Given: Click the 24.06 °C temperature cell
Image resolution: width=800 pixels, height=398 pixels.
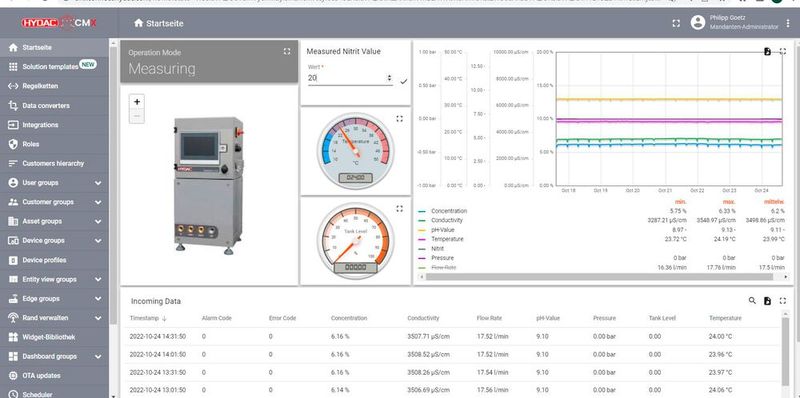Looking at the screenshot, I should pos(720,390).
